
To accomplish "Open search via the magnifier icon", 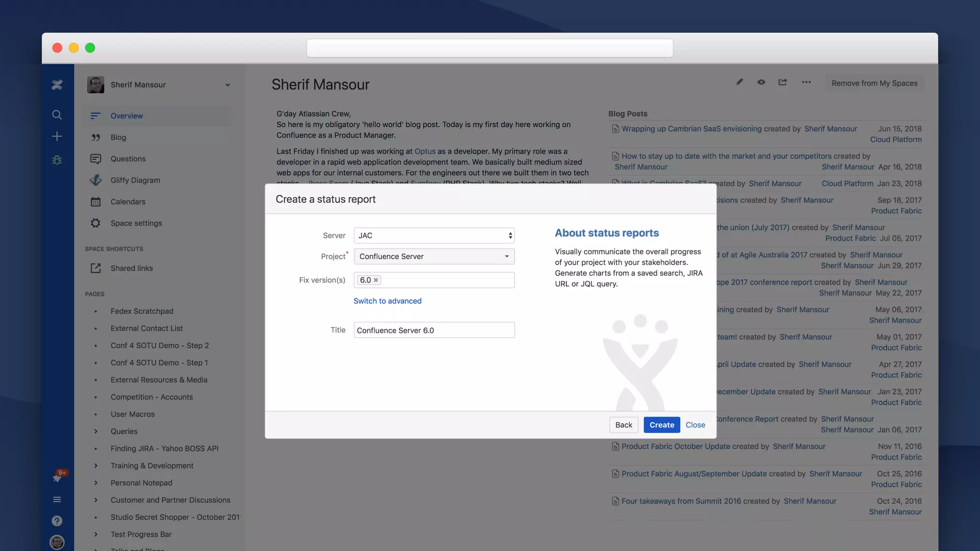I will 57,115.
